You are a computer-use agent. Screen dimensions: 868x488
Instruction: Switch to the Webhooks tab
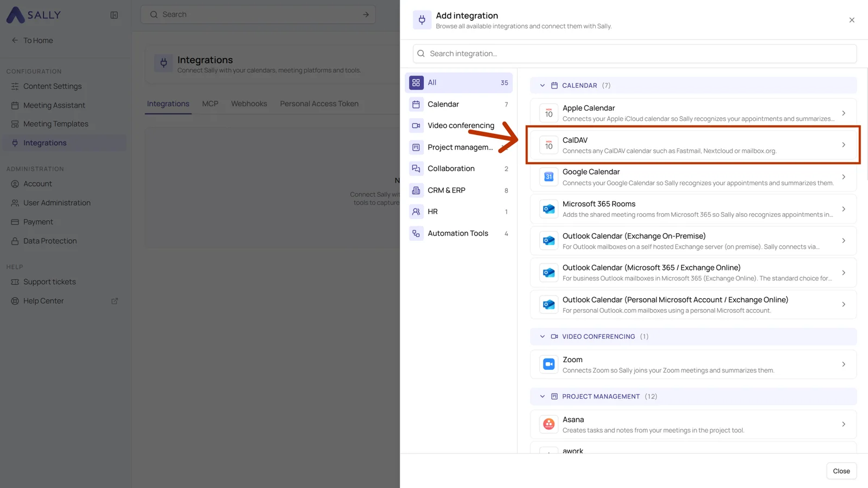click(x=249, y=104)
